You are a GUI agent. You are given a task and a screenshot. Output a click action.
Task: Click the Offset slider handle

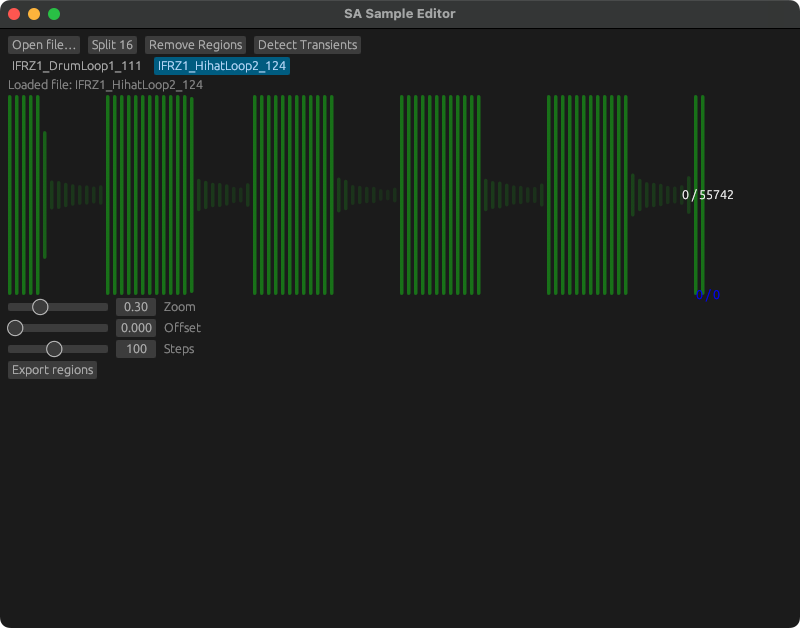pyautogui.click(x=15, y=328)
